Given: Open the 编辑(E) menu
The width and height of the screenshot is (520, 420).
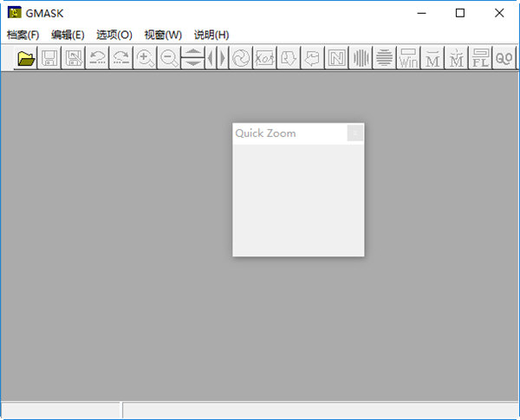Looking at the screenshot, I should coord(68,35).
